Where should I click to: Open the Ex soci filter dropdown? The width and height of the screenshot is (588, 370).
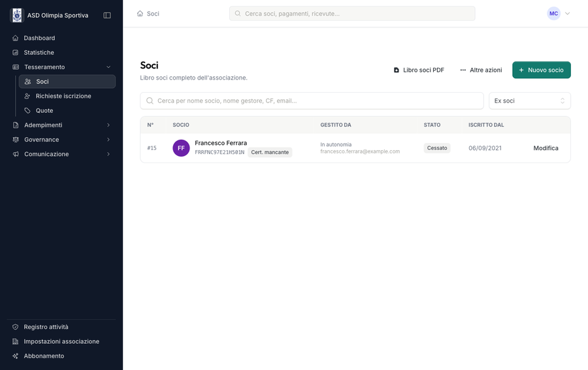coord(529,100)
